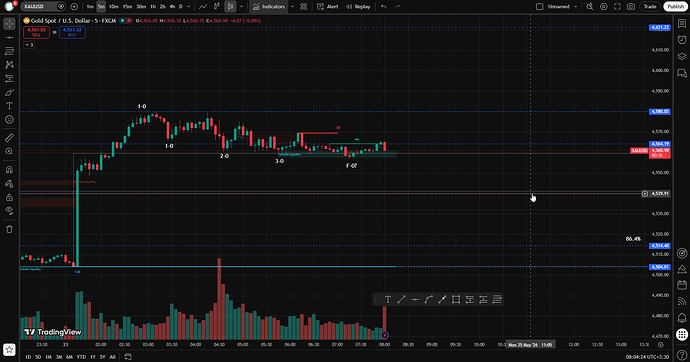The width and height of the screenshot is (690, 362).
Task: Open the pattern drawing tools
Action: tap(9, 65)
